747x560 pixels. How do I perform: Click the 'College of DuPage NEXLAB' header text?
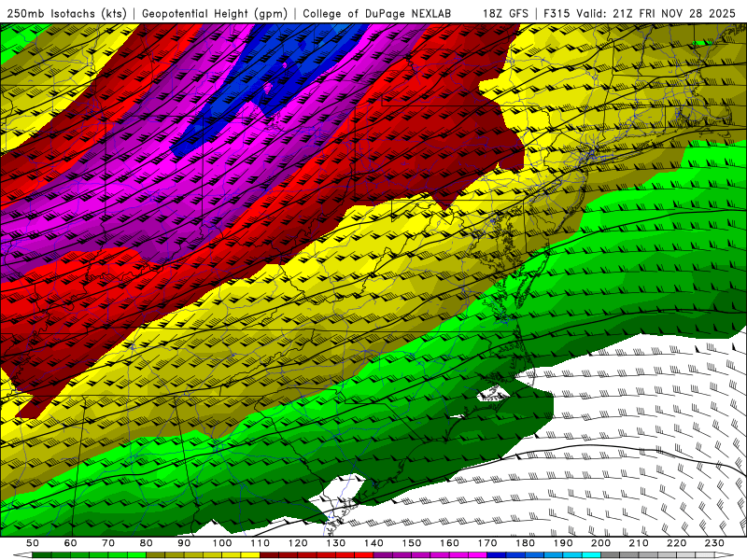[x=377, y=13]
